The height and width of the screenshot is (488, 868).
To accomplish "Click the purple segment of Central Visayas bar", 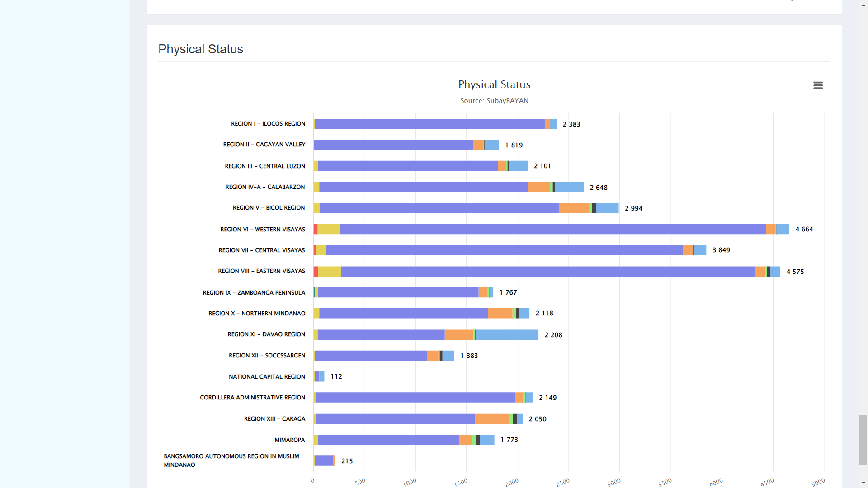I will point(505,250).
